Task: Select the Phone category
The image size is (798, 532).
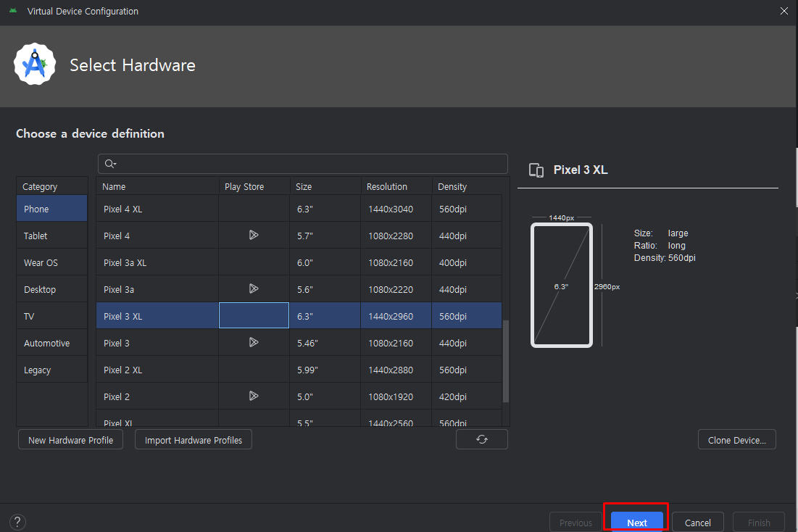Action: point(52,209)
